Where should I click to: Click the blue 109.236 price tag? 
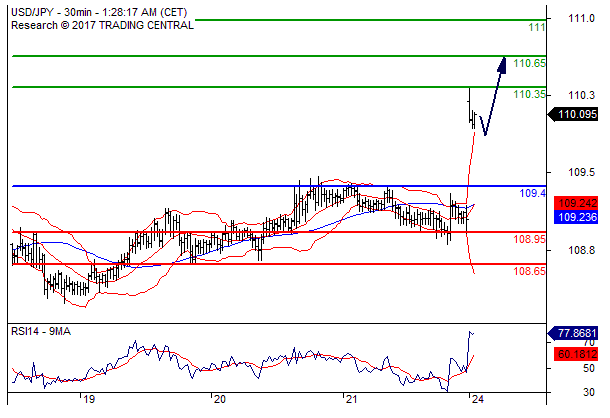(576, 217)
